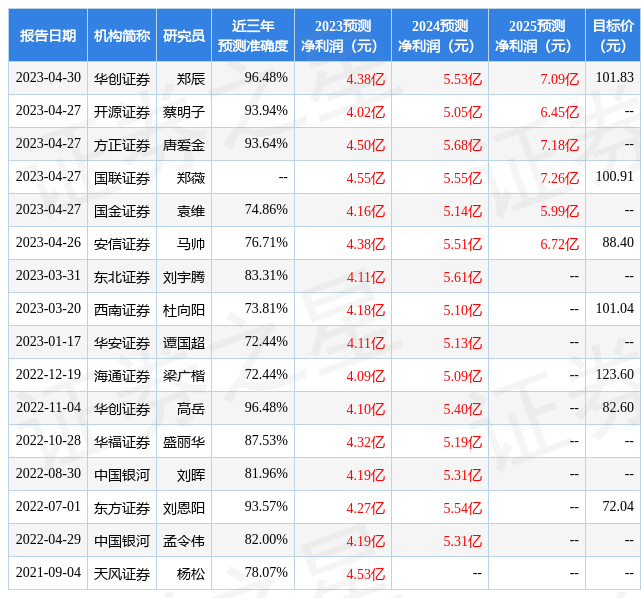Select the date cell 2023-04-30
Image resolution: width=641 pixels, height=598 pixels.
click(x=48, y=78)
